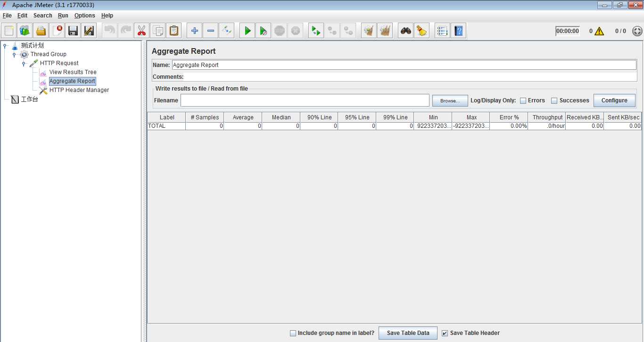644x342 pixels.
Task: Select View Results Tree item
Action: click(73, 72)
